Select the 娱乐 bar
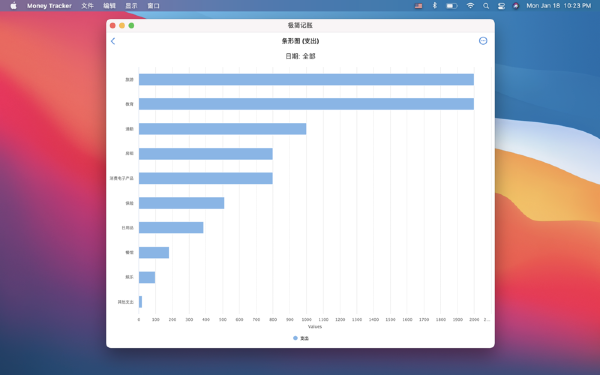This screenshot has width=600, height=375. 147,277
